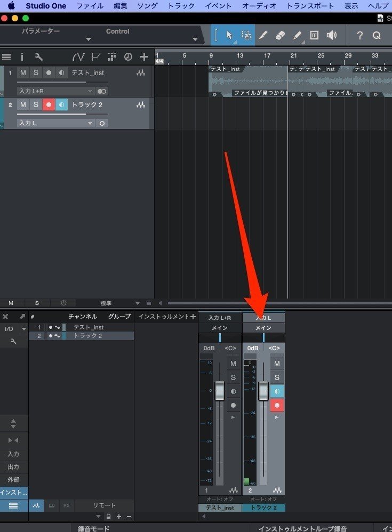Screen dimensions: 392x532
Task: Expand I/O dropdown arrow in mixer
Action: (x=23, y=329)
